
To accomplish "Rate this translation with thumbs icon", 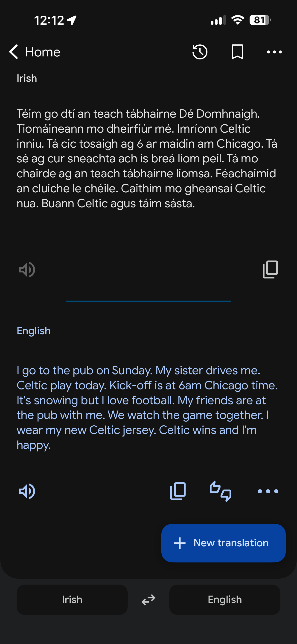I will coord(221,491).
